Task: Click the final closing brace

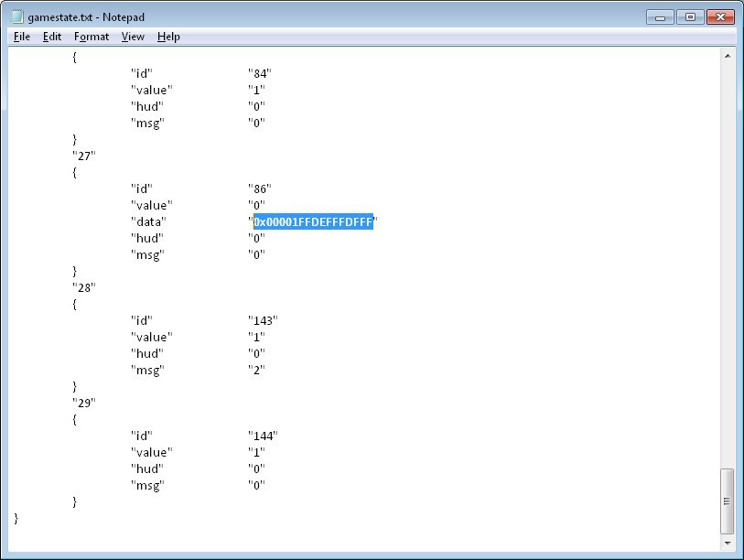Action: (16, 518)
